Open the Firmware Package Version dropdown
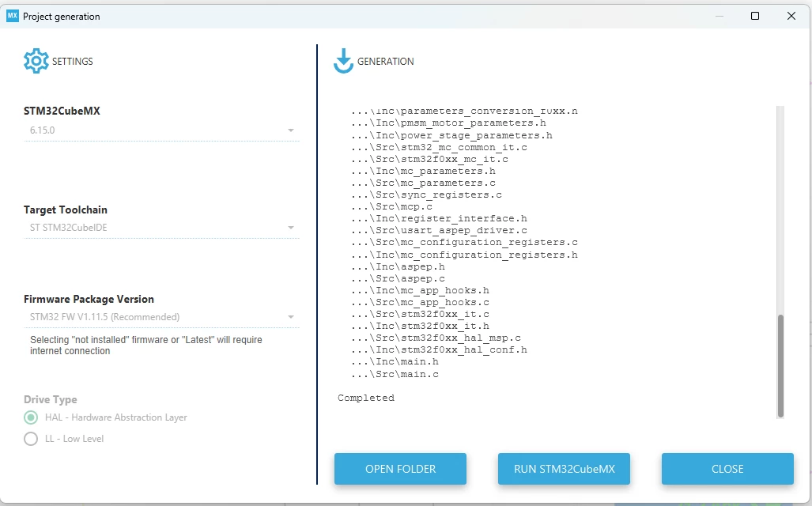 tap(161, 316)
